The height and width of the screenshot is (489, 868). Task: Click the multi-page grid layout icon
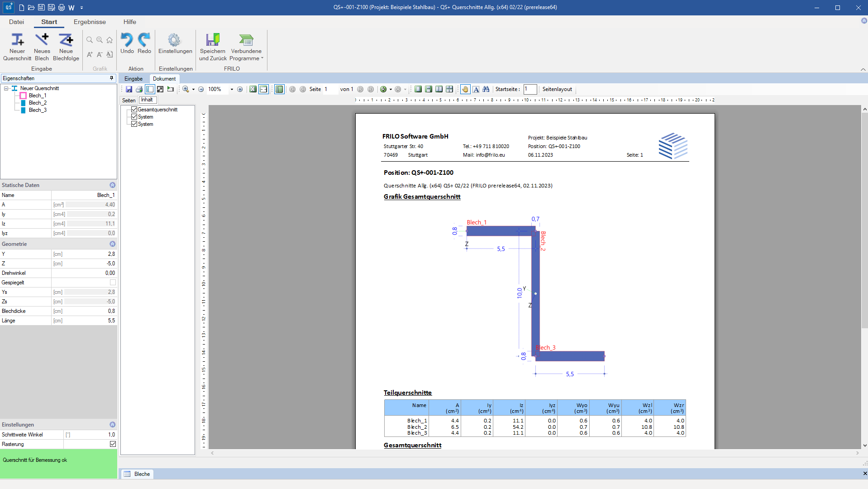click(449, 89)
